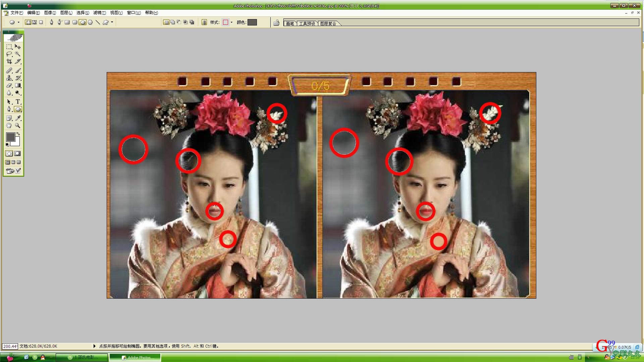
Task: Open the 滤镜 (Filter) menu
Action: click(x=99, y=13)
